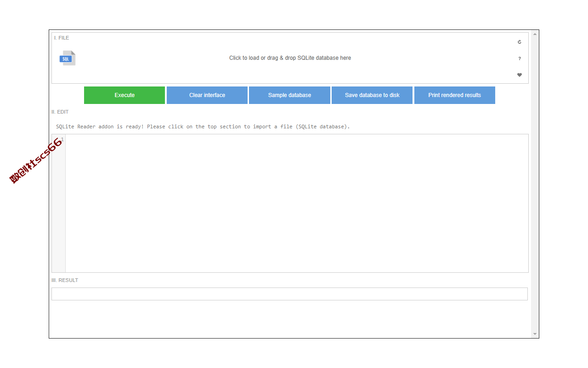Click inside the SQL editor area
The height and width of the screenshot is (368, 588).
[x=297, y=203]
